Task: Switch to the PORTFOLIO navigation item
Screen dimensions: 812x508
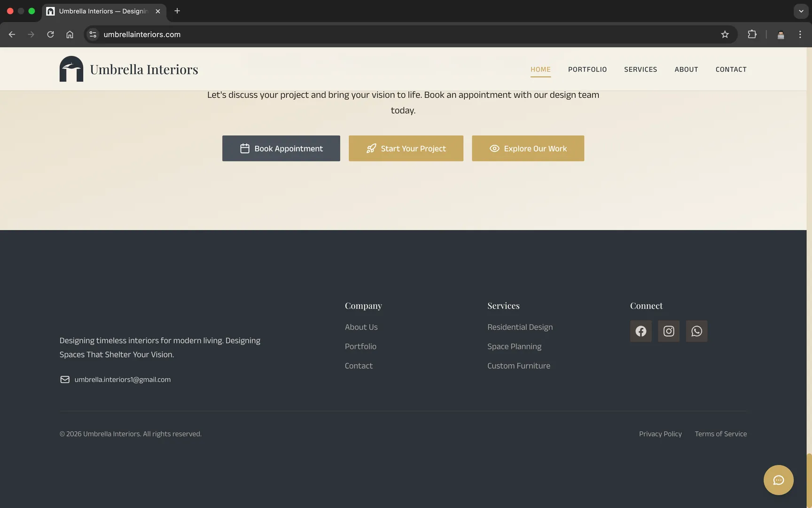Action: 587,69
